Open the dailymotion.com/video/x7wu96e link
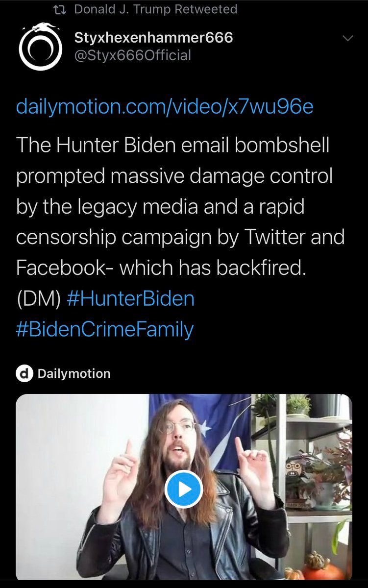The image size is (368, 588). (165, 106)
